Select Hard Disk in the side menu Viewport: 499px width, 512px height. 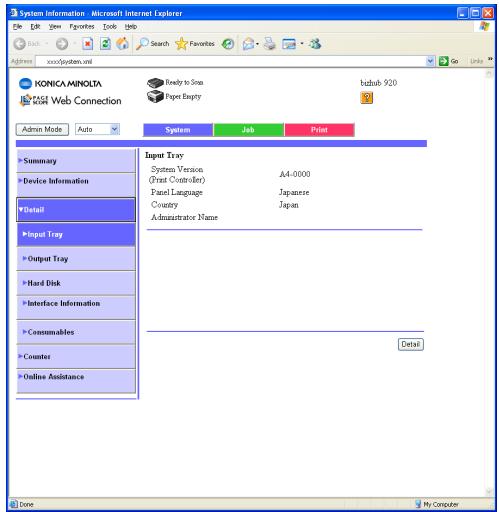click(x=76, y=283)
